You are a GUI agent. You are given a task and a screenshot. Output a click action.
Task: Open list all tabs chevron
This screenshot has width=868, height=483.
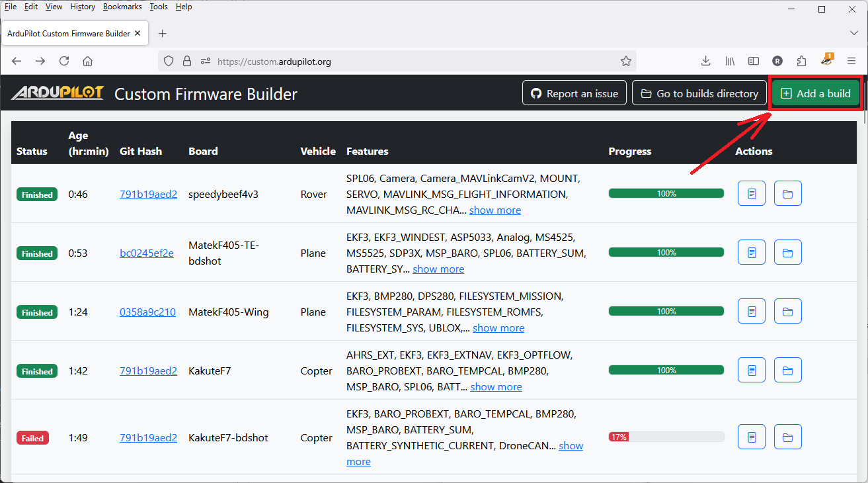pos(853,33)
